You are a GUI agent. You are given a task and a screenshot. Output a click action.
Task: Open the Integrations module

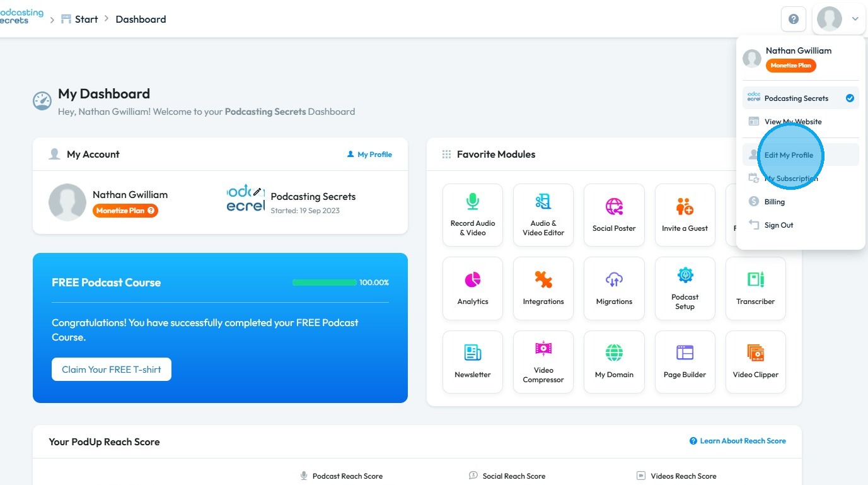click(543, 287)
